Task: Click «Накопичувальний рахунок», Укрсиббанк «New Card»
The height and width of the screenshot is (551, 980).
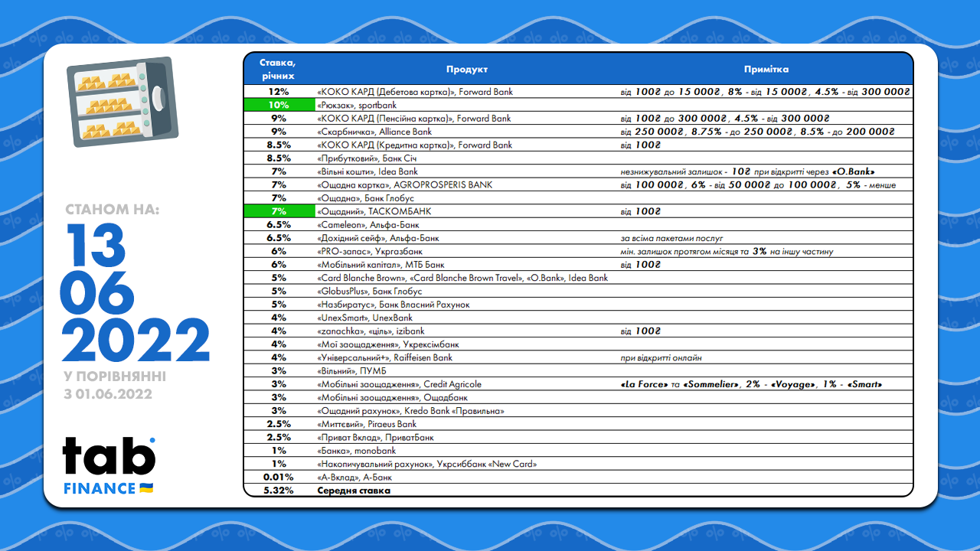Action: pyautogui.click(x=426, y=464)
